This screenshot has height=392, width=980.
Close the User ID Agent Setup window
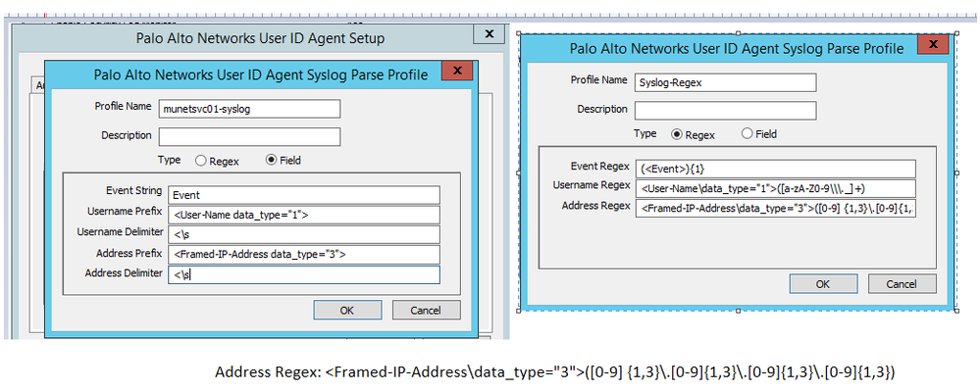point(490,34)
